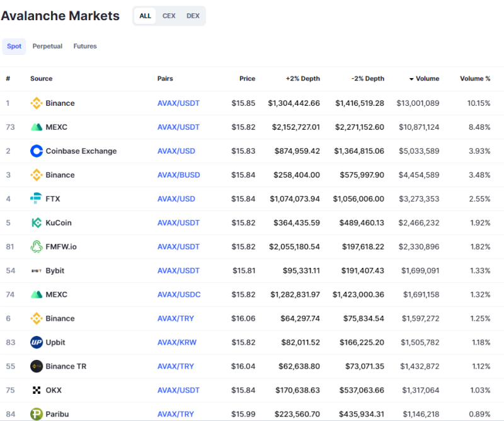This screenshot has width=504, height=421.
Task: Click the FMFW.io source name
Action: (61, 246)
